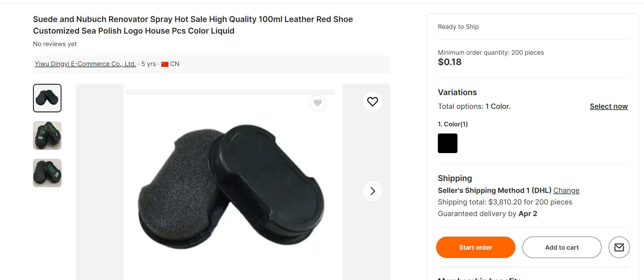This screenshot has height=280, width=644.
Task: Open Yiwu Dingyi E-Commerce supplier page
Action: (x=85, y=64)
